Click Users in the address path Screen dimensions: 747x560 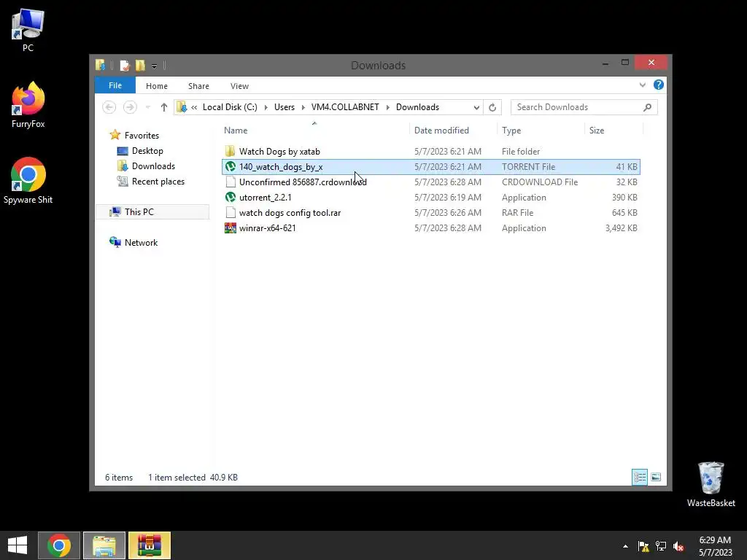tap(285, 107)
